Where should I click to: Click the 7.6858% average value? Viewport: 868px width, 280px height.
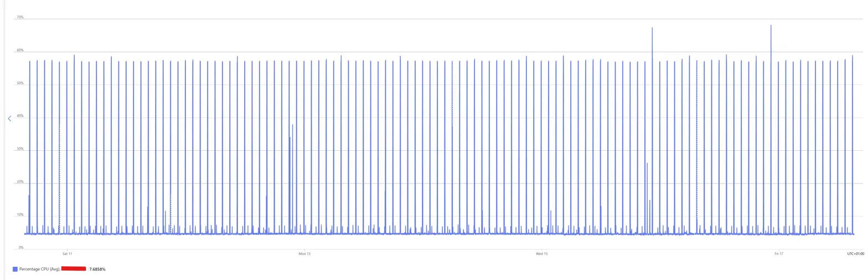tap(97, 269)
